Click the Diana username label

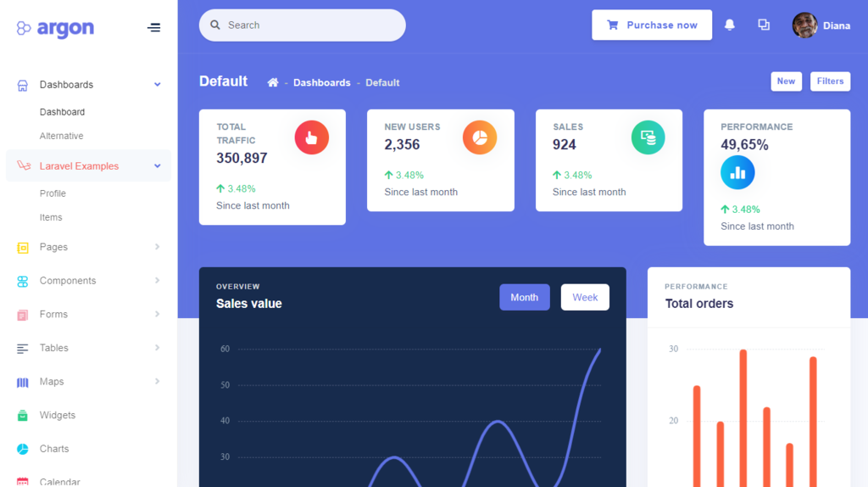(x=837, y=25)
